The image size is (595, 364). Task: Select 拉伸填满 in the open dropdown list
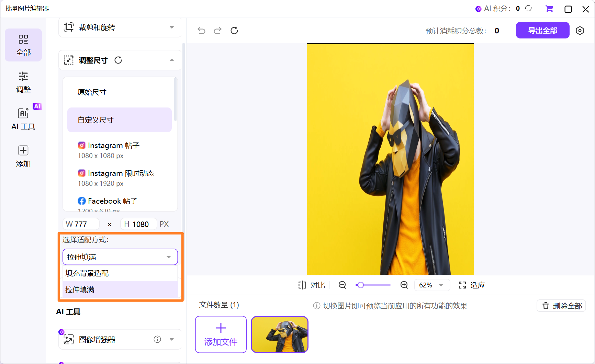tap(81, 289)
